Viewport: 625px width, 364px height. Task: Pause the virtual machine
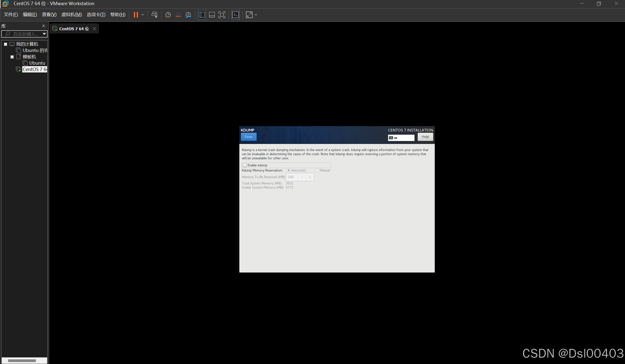136,15
